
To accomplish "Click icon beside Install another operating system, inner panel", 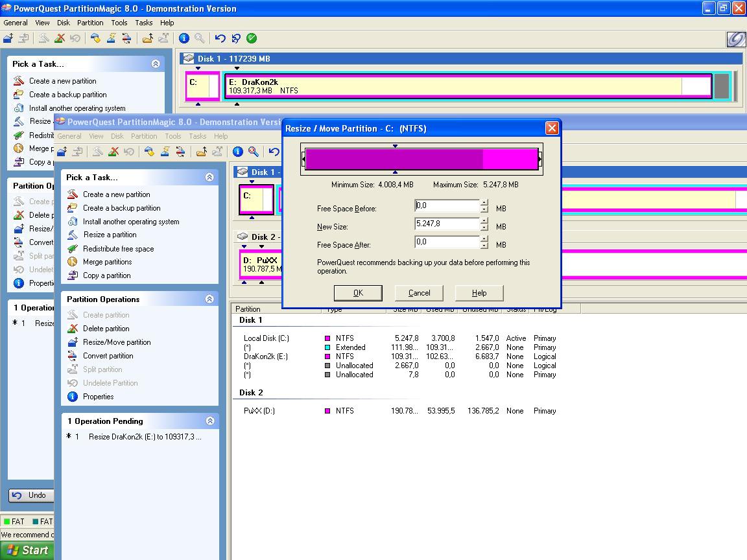I will click(x=73, y=222).
